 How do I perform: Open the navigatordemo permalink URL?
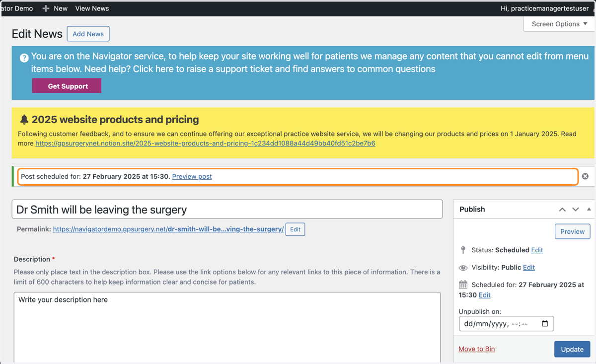(x=168, y=229)
